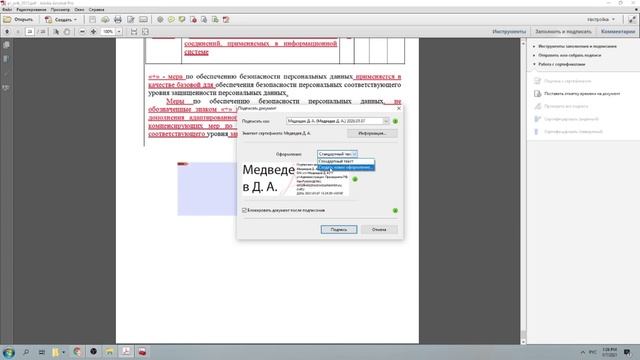
Task: Click the print icon in toolbar
Action: point(118,20)
